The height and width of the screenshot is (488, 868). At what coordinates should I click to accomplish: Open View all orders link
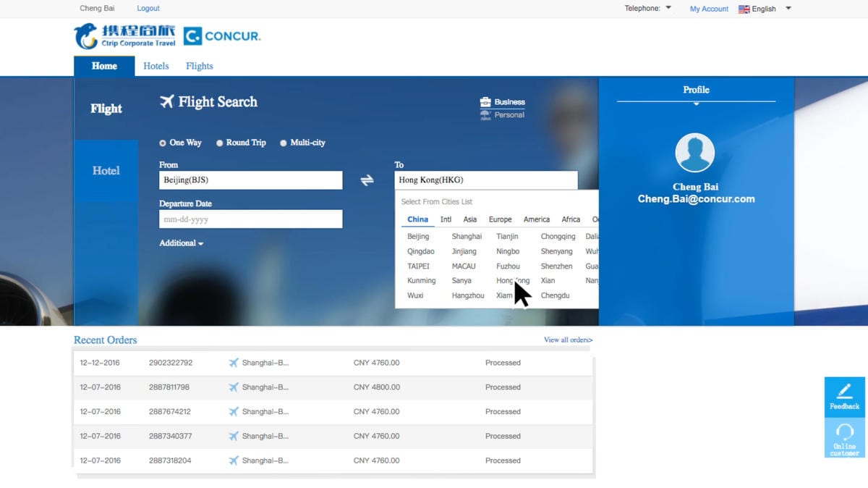click(568, 340)
